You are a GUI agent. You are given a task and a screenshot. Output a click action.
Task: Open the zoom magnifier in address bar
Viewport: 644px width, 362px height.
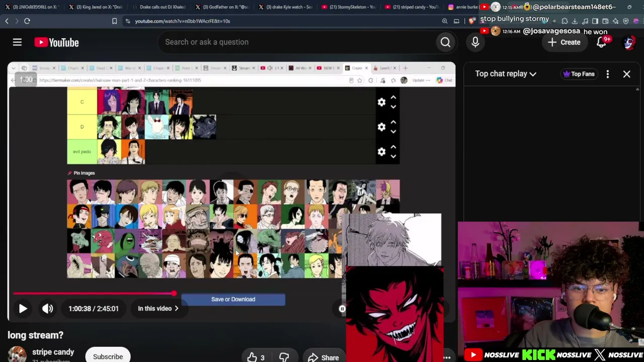pyautogui.click(x=445, y=21)
